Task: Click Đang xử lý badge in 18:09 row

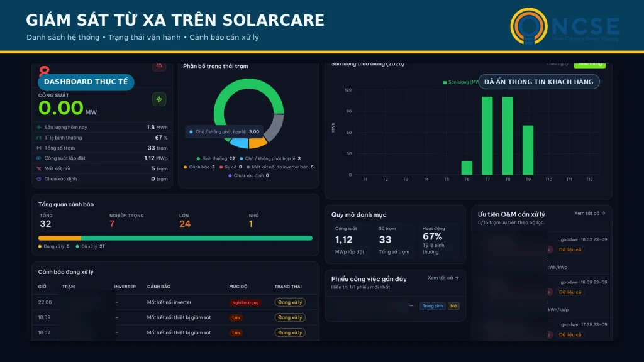Action: pos(290,317)
